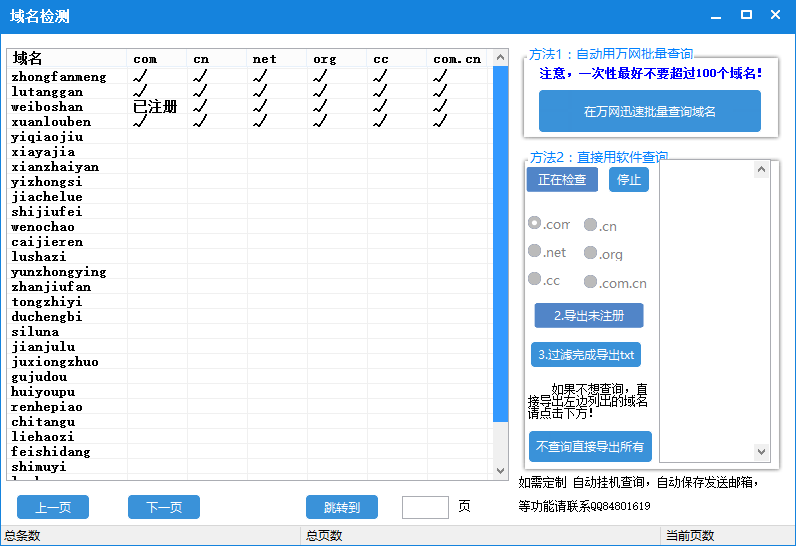The width and height of the screenshot is (796, 546).
Task: Go to previous page with 上一页
Action: tap(53, 507)
